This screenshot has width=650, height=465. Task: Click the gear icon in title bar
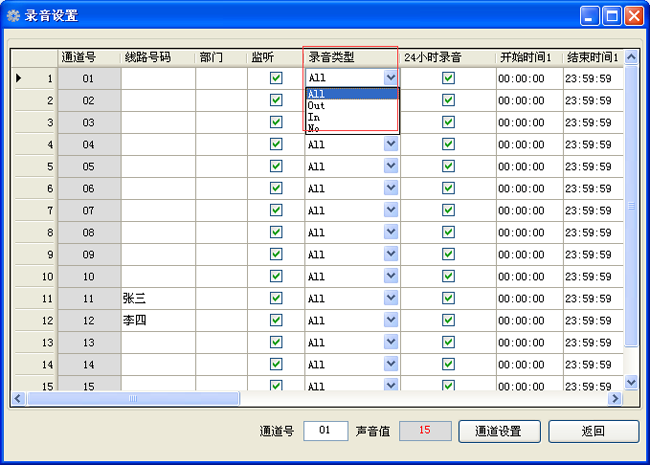[13, 15]
